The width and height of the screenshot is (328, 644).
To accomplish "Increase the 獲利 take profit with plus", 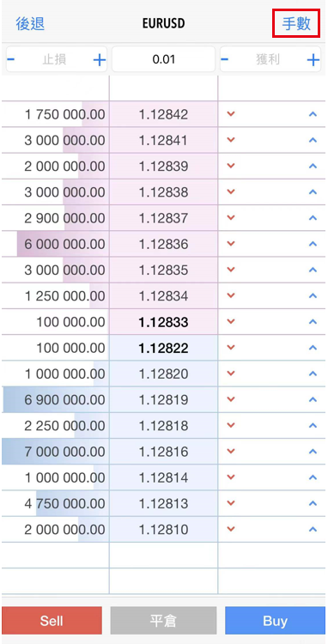I will coord(313,60).
